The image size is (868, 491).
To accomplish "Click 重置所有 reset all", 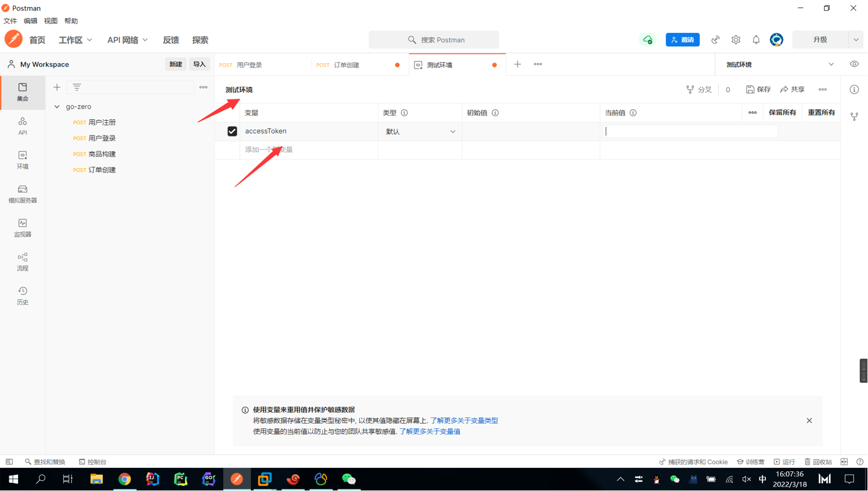I will point(821,113).
